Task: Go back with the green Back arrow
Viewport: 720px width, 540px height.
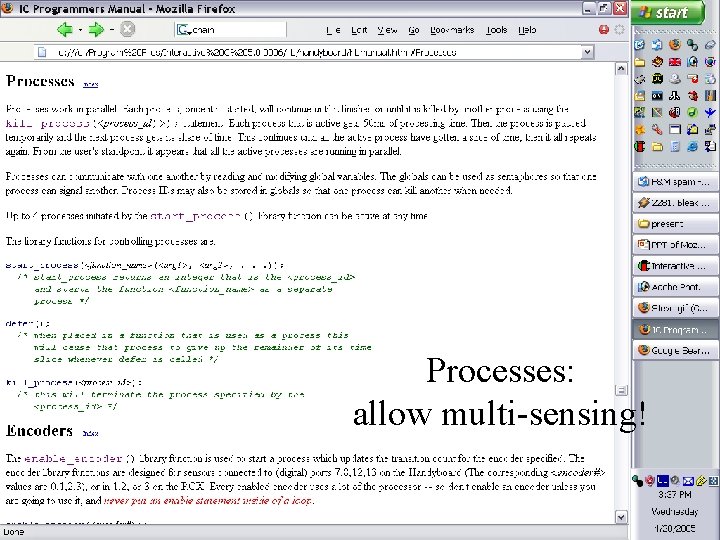Action: click(65, 30)
